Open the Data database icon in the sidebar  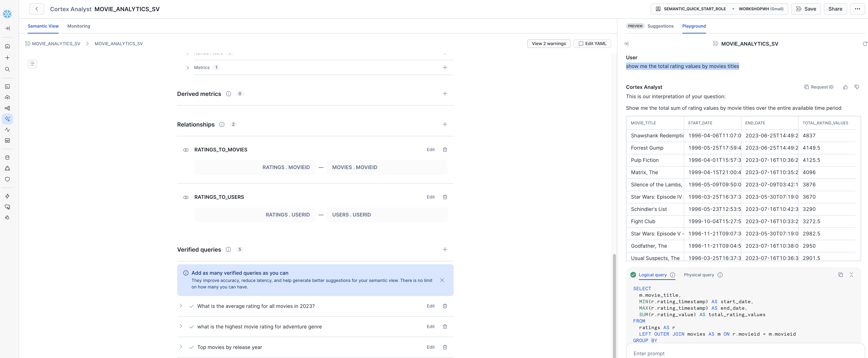tap(7, 157)
